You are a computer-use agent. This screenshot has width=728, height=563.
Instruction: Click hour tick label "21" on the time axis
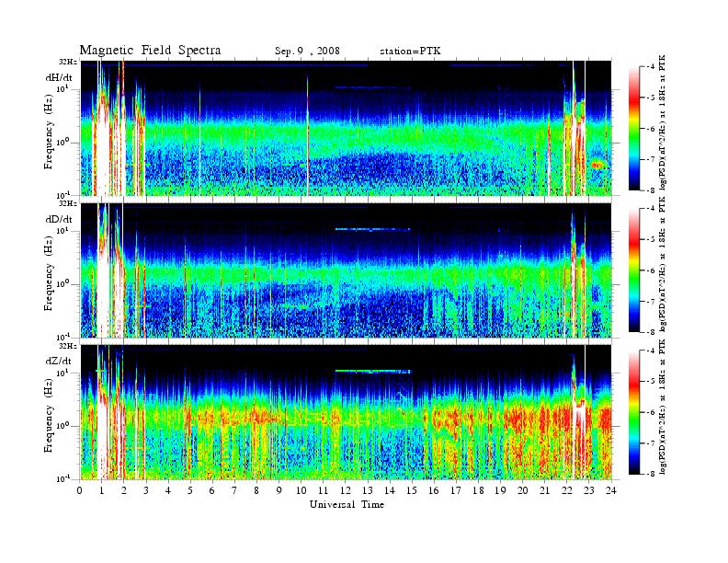(544, 490)
